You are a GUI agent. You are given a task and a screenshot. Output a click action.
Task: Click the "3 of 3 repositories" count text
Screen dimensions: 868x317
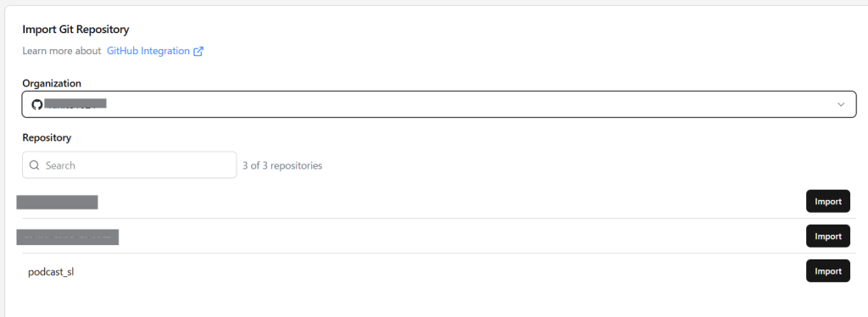point(282,165)
